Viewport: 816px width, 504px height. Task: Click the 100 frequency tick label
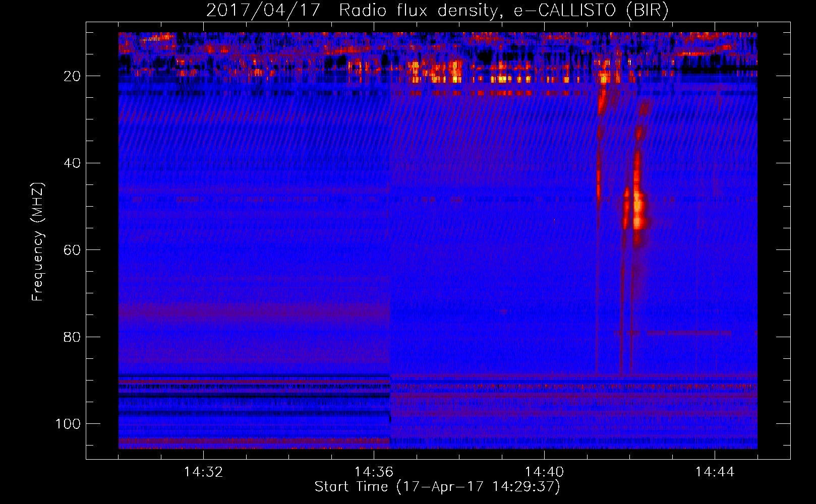tap(69, 424)
